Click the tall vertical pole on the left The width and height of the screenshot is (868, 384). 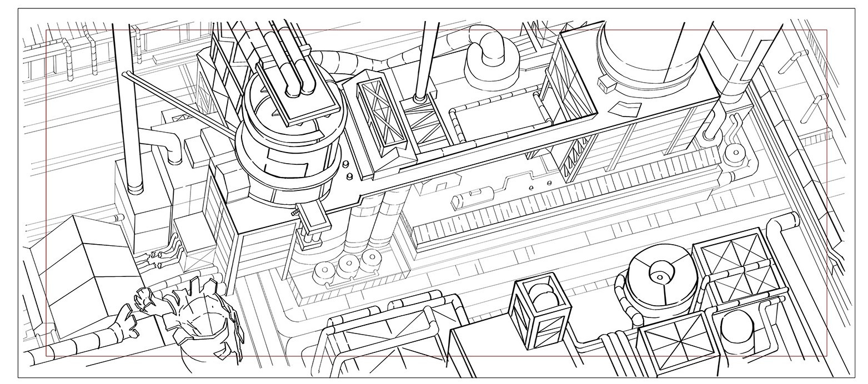(130, 111)
